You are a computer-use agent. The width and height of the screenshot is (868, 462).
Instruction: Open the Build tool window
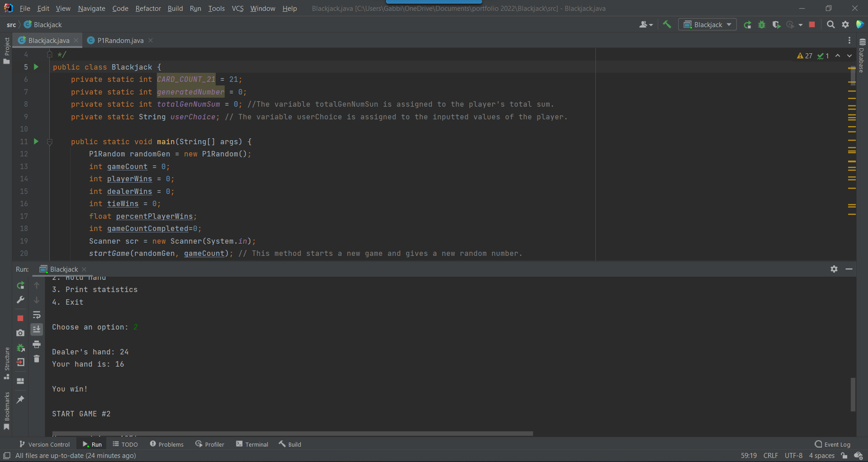(290, 444)
